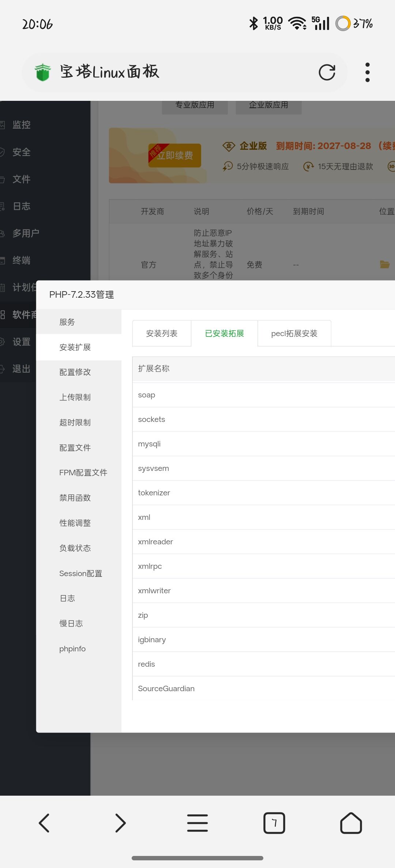Open 上传限制 settings
Image resolution: width=395 pixels, height=868 pixels.
[x=79, y=397]
